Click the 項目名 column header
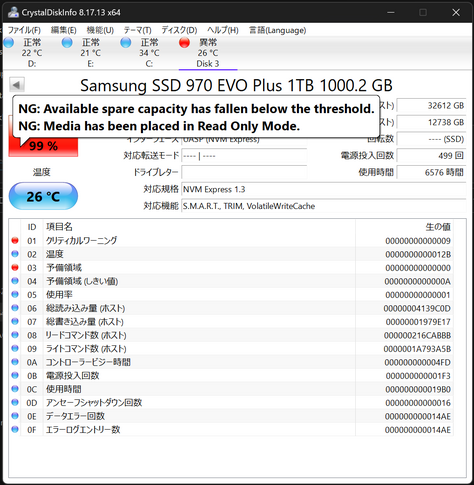The height and width of the screenshot is (485, 474). pyautogui.click(x=59, y=227)
